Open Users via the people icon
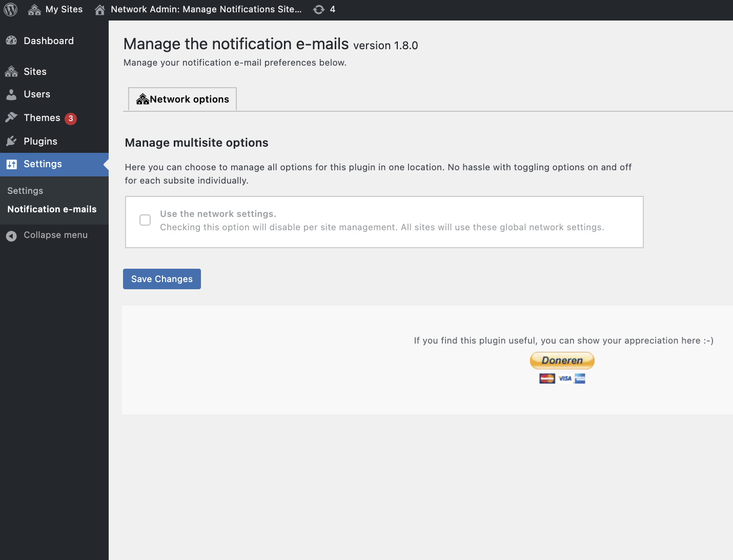733x560 pixels. [12, 94]
